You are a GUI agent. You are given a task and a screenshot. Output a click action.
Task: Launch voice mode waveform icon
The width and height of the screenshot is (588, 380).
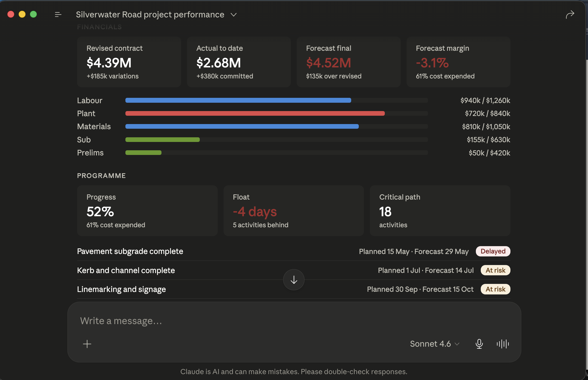click(503, 344)
